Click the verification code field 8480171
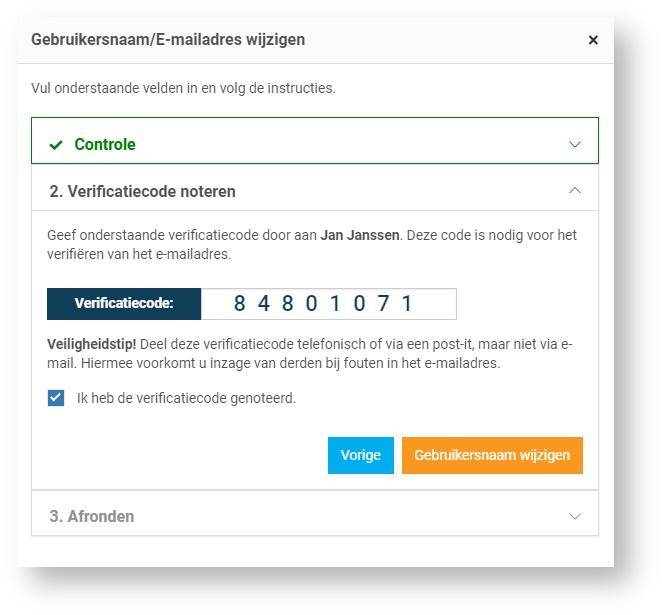 point(328,304)
